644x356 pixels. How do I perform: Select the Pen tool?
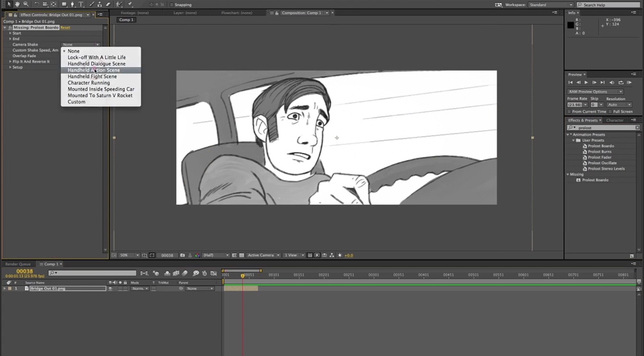(72, 4)
